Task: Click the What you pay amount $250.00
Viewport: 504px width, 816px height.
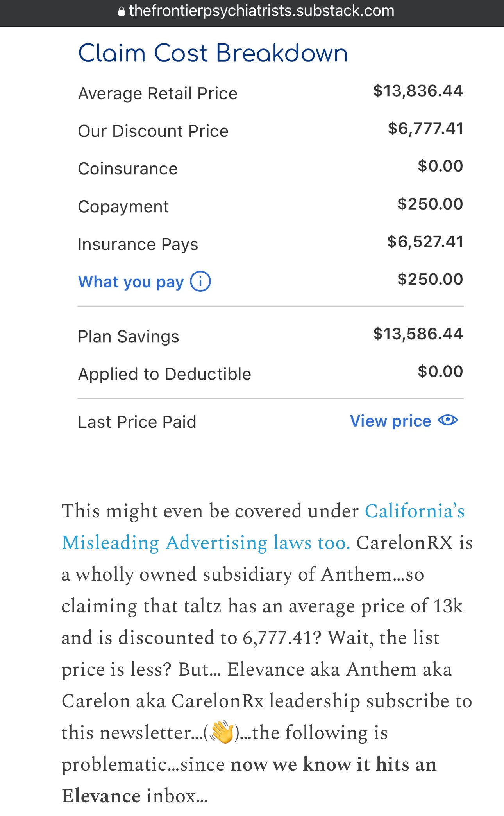Action: pyautogui.click(x=430, y=279)
